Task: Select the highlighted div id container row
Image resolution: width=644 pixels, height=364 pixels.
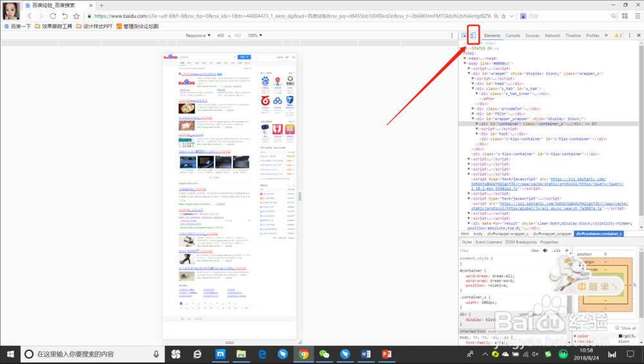Action: coord(549,124)
